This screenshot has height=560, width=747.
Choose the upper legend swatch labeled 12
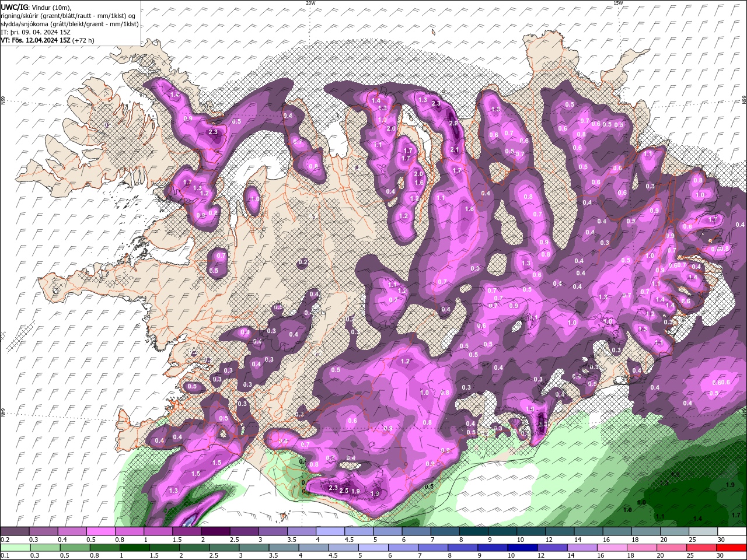click(560, 531)
